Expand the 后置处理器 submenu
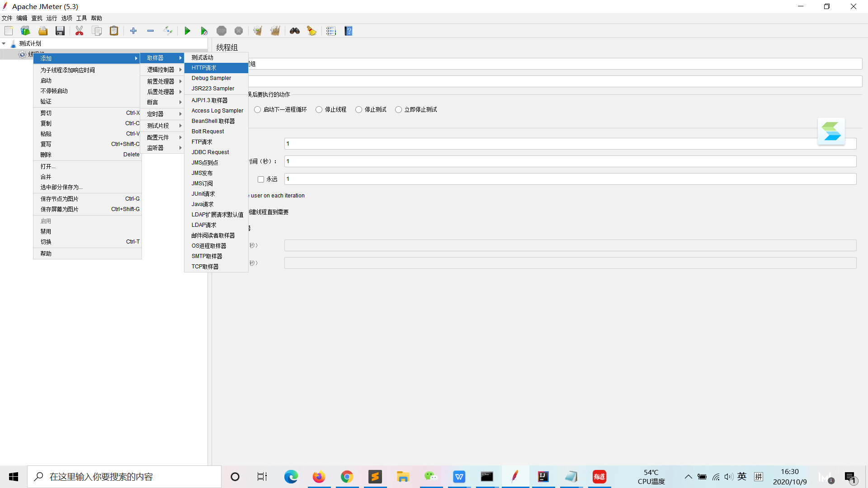868x488 pixels. [162, 92]
